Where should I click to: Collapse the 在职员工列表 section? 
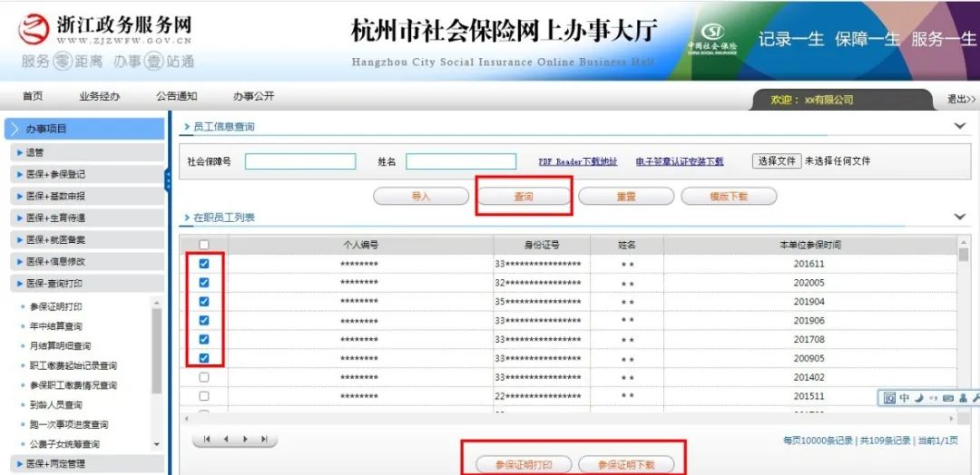pyautogui.click(x=960, y=217)
